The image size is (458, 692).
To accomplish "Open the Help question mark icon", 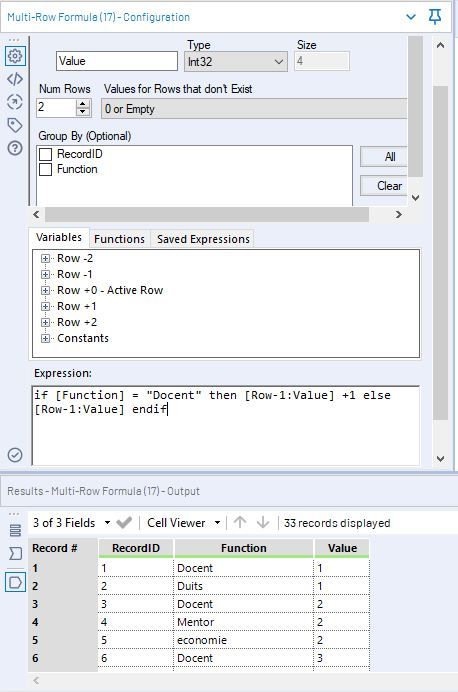I will pyautogui.click(x=15, y=148).
